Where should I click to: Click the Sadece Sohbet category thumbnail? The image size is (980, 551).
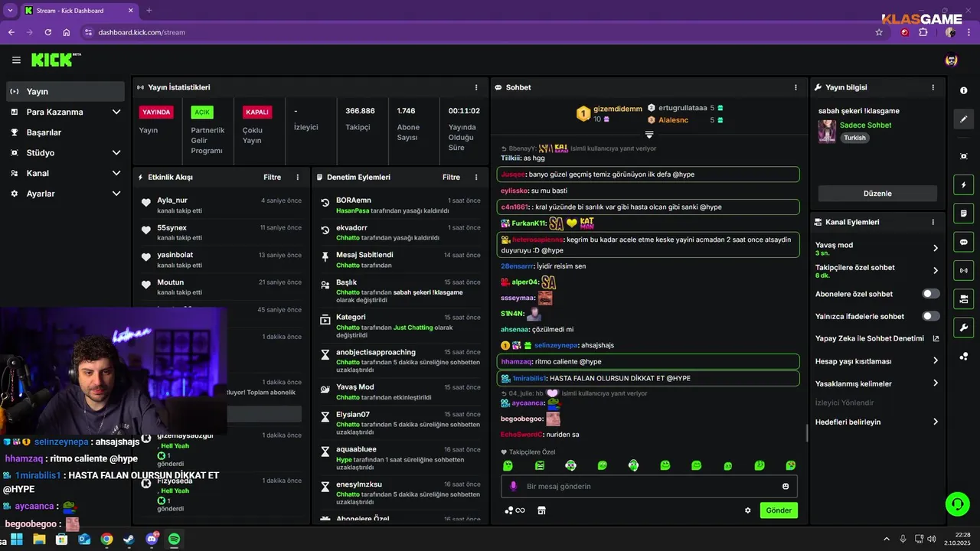pos(827,132)
